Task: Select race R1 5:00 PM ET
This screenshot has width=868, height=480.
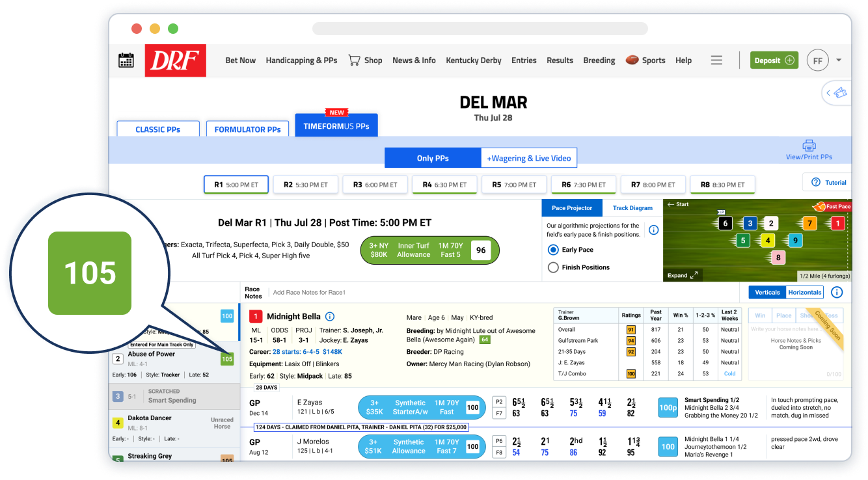Action: pyautogui.click(x=236, y=185)
